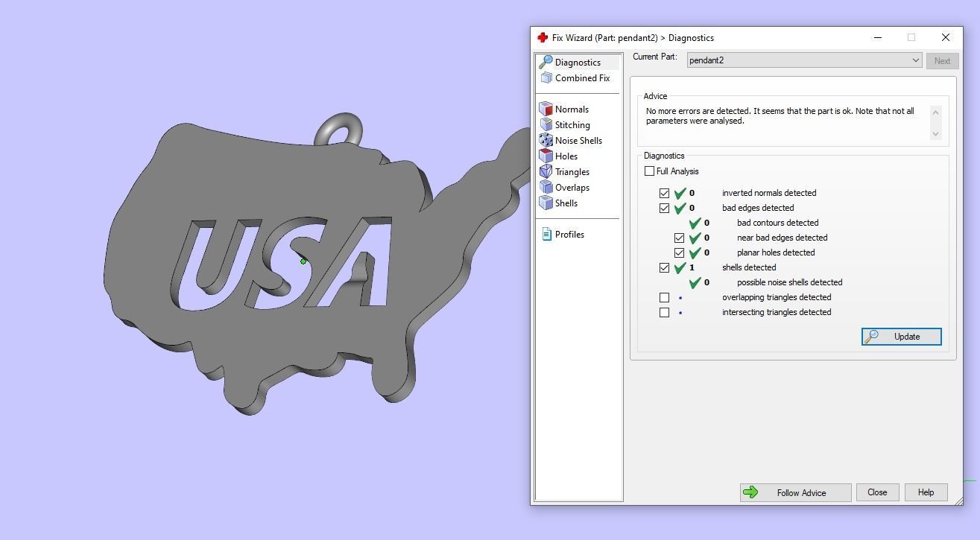The height and width of the screenshot is (540, 980).
Task: Click green checkmark beside possible noise shells
Action: point(695,282)
